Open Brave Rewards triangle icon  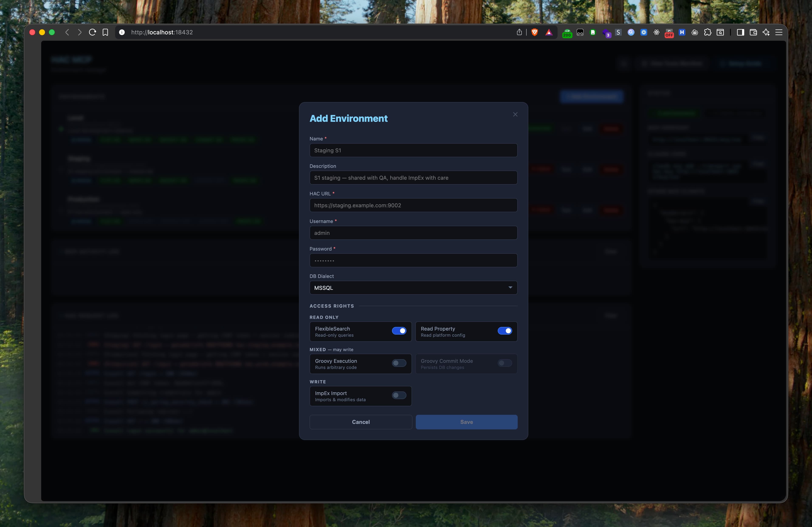(549, 32)
